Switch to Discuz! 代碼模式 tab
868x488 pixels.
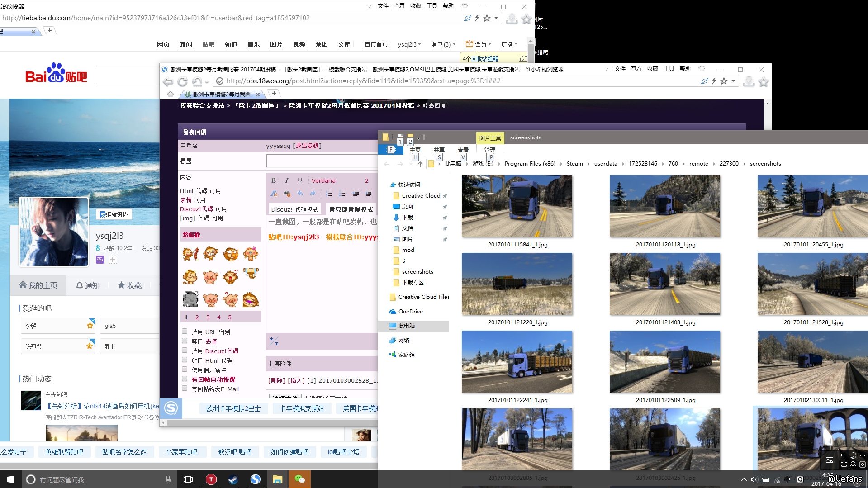[x=294, y=209]
